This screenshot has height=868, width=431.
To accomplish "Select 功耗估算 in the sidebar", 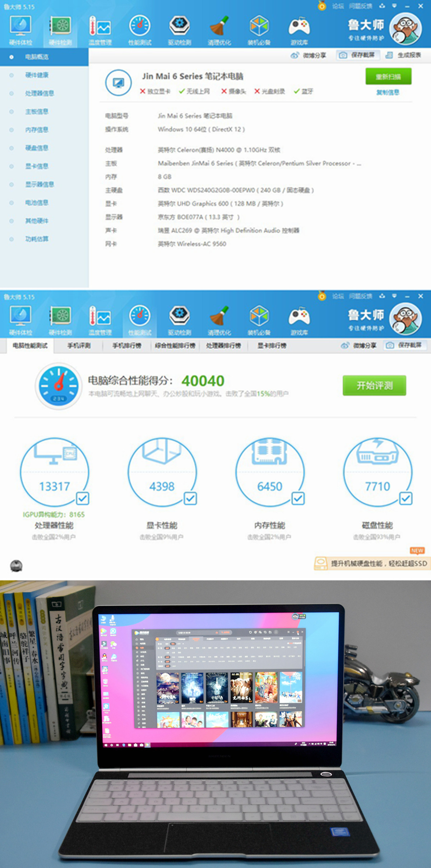I will (44, 239).
